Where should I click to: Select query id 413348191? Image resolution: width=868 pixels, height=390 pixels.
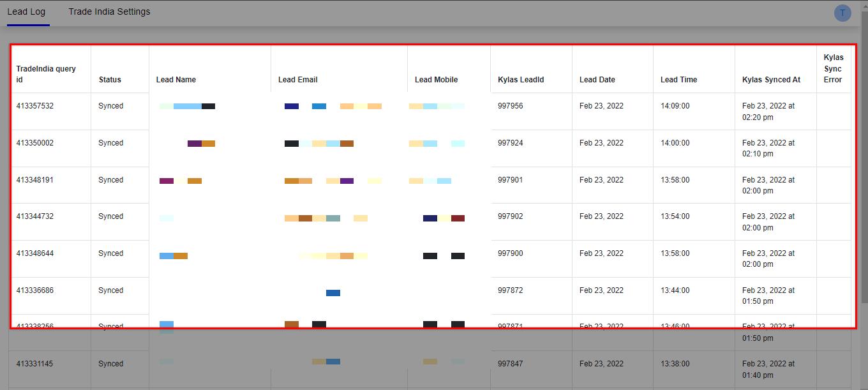(35, 180)
